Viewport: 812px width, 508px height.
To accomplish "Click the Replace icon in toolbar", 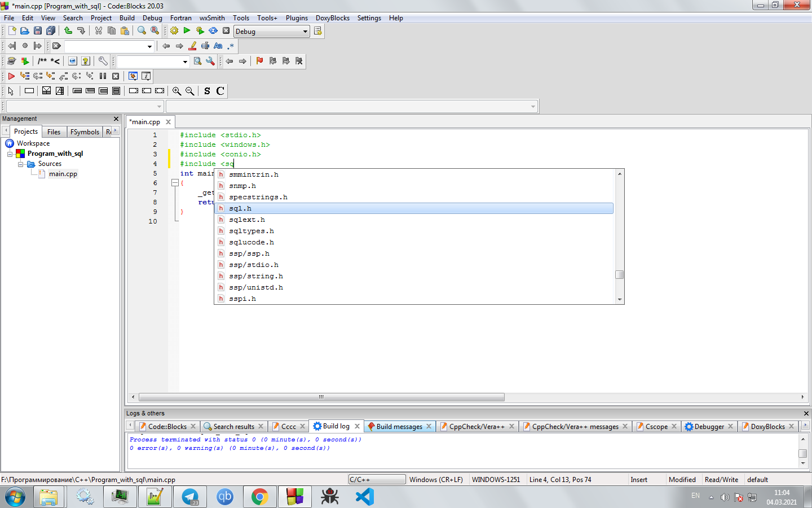I will pos(155,31).
